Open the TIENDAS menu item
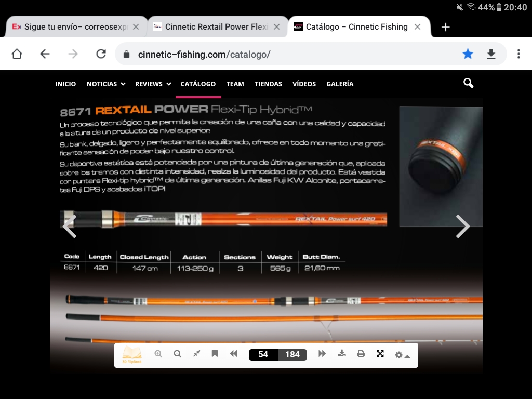The image size is (532, 399). pyautogui.click(x=268, y=84)
